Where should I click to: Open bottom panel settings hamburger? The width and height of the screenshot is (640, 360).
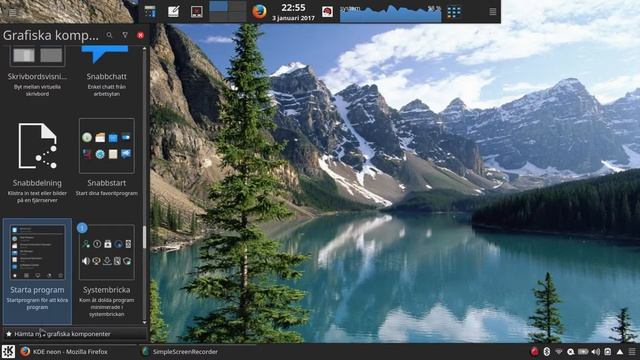632,351
